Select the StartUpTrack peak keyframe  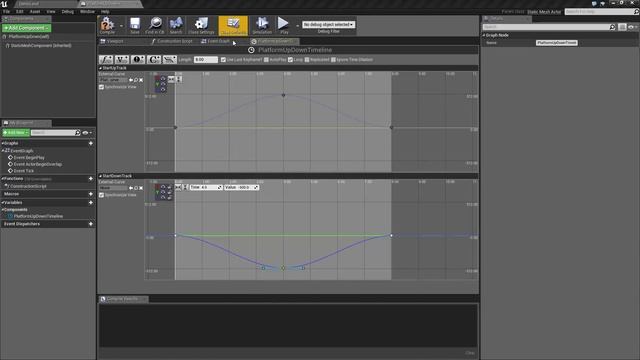[283, 95]
